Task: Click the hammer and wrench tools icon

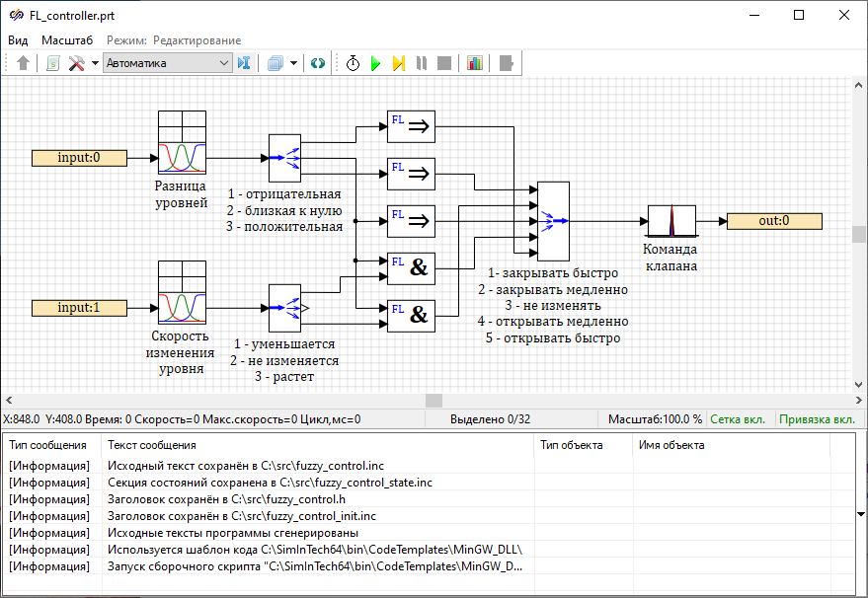Action: pos(76,63)
